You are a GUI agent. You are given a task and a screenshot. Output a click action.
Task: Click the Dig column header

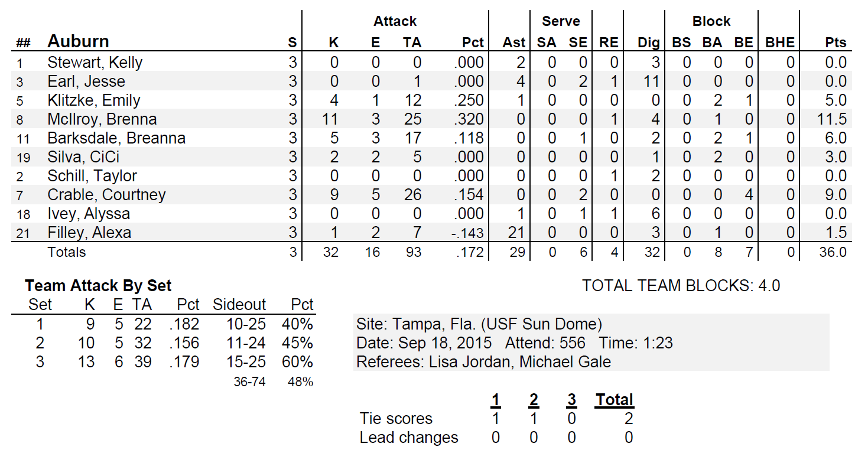tap(648, 43)
